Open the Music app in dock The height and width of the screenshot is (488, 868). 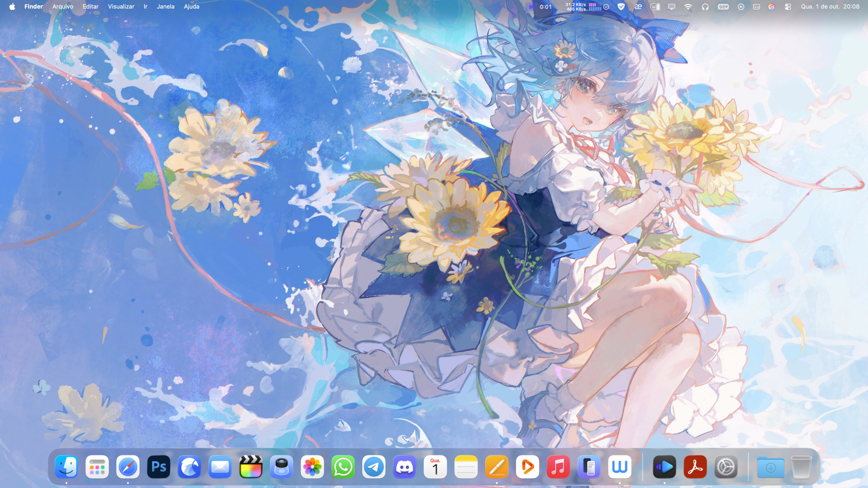pyautogui.click(x=558, y=467)
